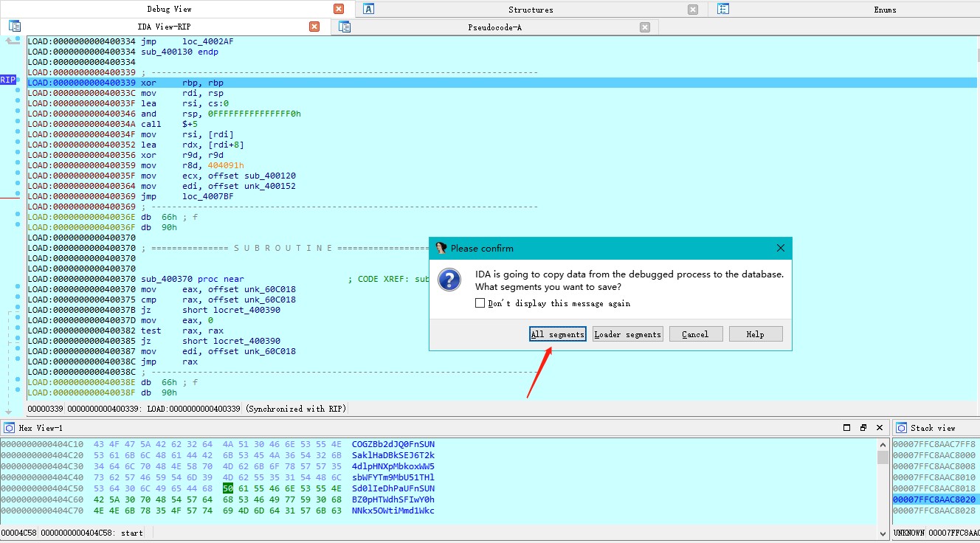Screen dimensions: 980x543
Task: Click the Stack view panel icon
Action: [x=901, y=428]
